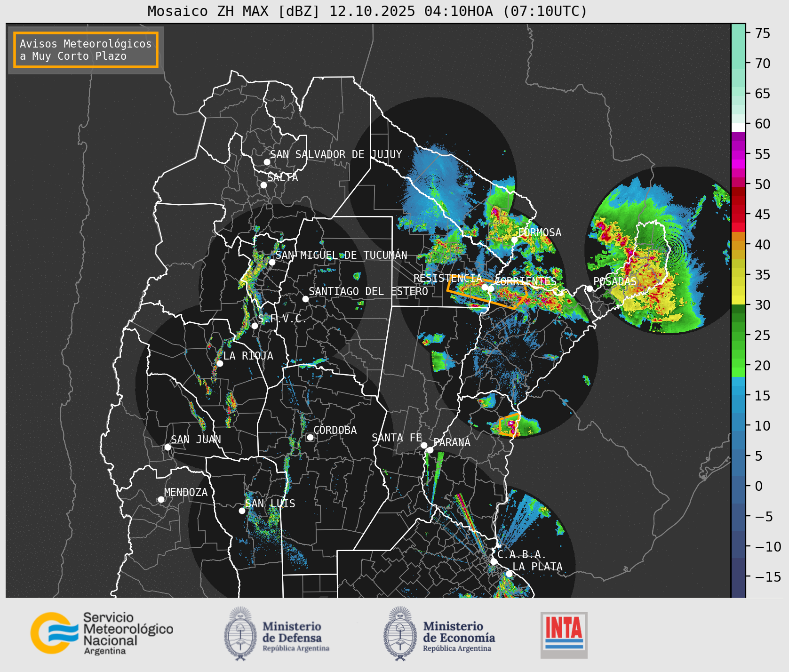Screen dimensions: 789x672
Task: Click the SANTIAGO DEL ESTERO label
Action: coord(368,291)
